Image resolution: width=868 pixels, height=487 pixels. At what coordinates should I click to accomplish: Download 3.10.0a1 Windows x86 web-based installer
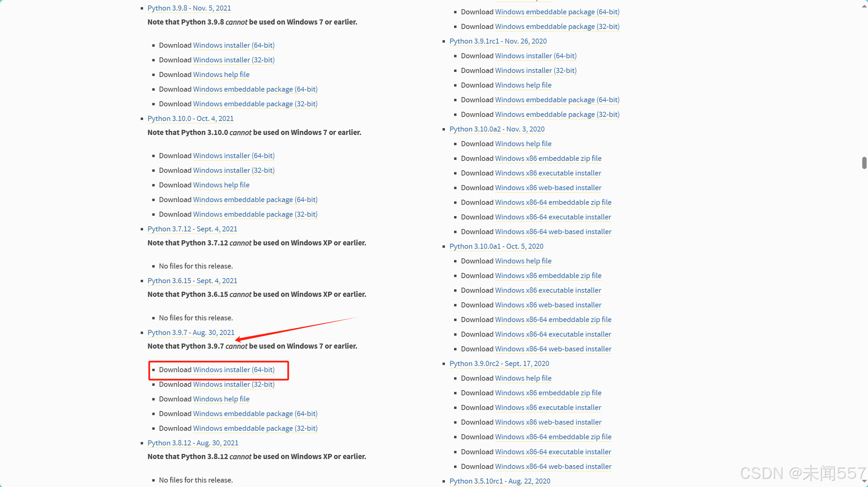point(548,305)
